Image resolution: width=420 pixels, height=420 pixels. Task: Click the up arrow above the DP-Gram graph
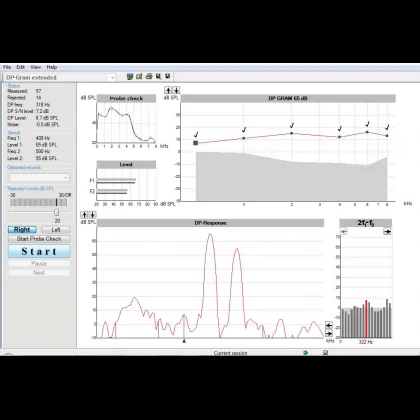tap(168, 90)
